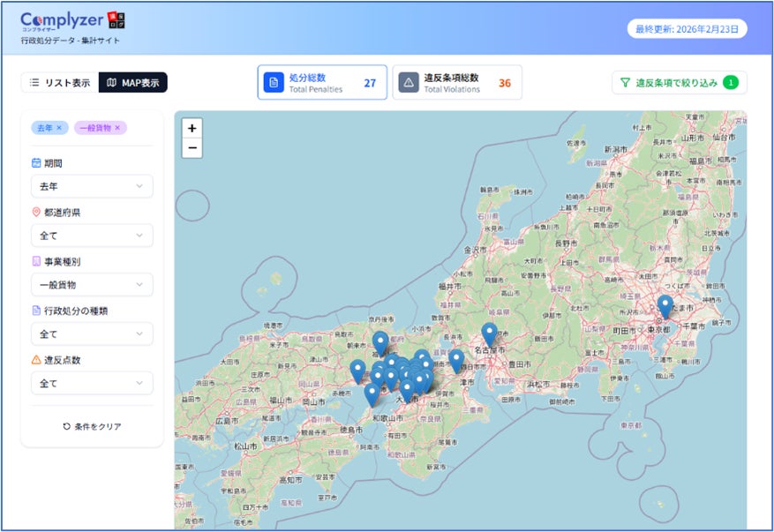Click the 岡山市 label on the map
The width and height of the screenshot is (774, 532).
pyautogui.click(x=313, y=401)
